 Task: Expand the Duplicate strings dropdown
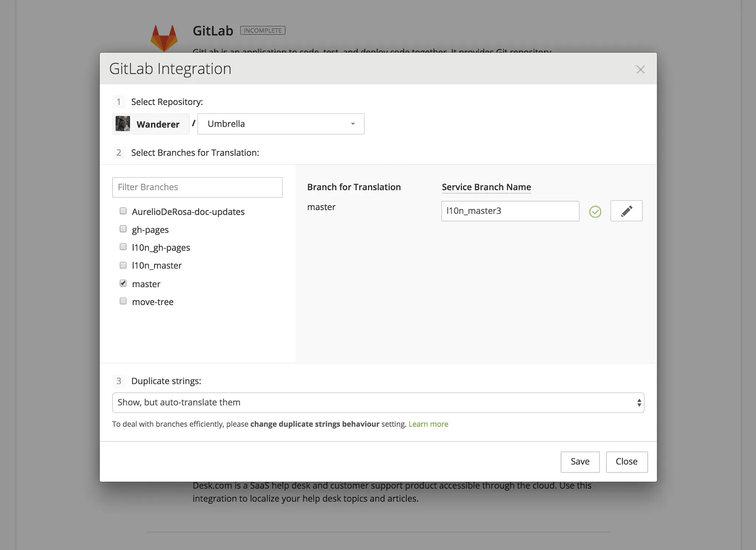point(378,402)
